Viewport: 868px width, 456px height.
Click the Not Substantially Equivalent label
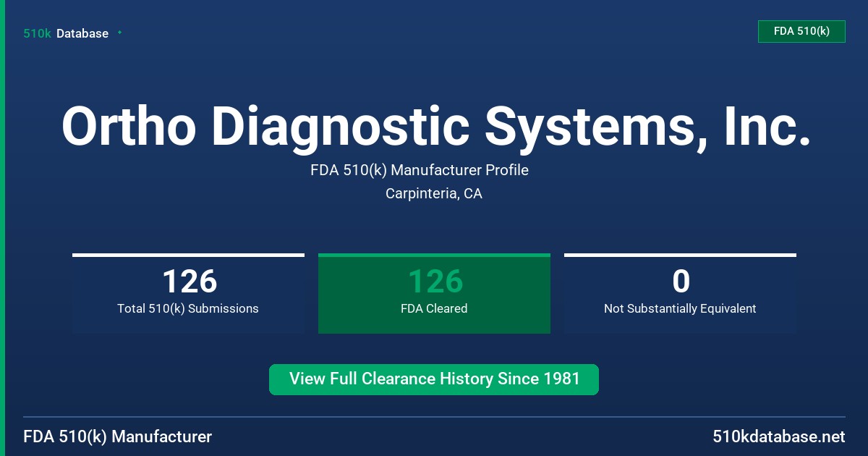point(680,308)
